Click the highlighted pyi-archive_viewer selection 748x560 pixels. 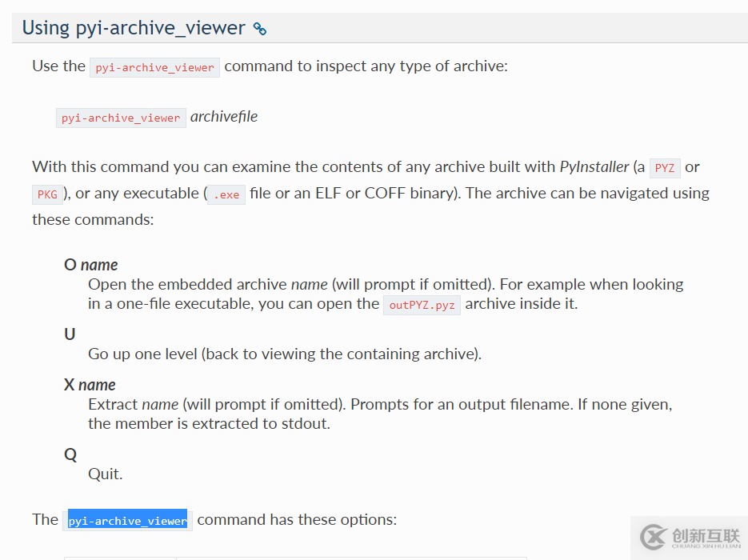[x=127, y=521]
